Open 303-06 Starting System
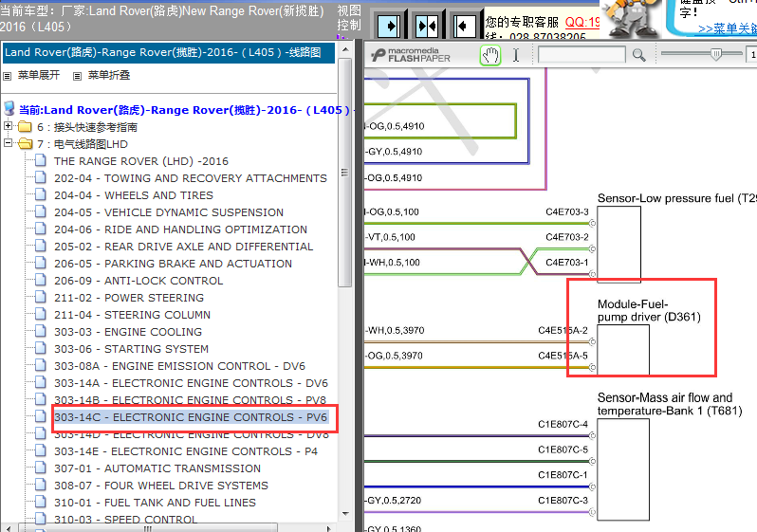Viewport: 757px width, 532px height. tap(131, 349)
